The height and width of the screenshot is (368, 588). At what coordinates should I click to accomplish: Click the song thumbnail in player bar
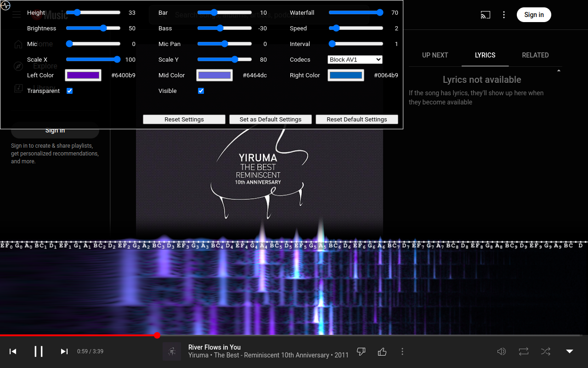(172, 351)
